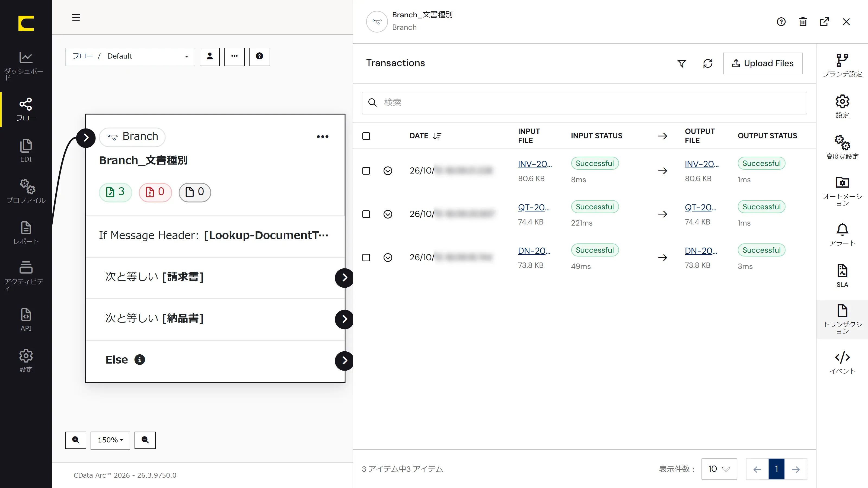Viewport: 868px width, 488px height.
Task: Open the QT-20 input file link
Action: click(x=534, y=207)
